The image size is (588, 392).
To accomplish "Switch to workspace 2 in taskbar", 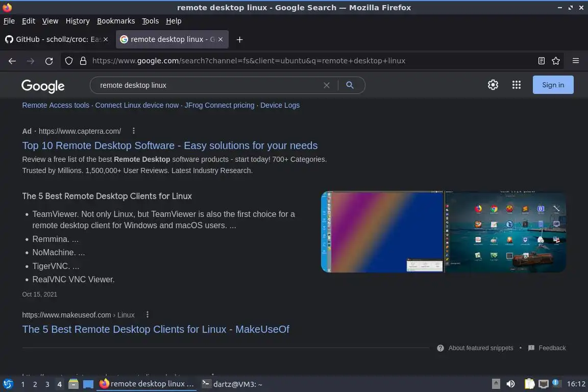I will click(x=35, y=384).
